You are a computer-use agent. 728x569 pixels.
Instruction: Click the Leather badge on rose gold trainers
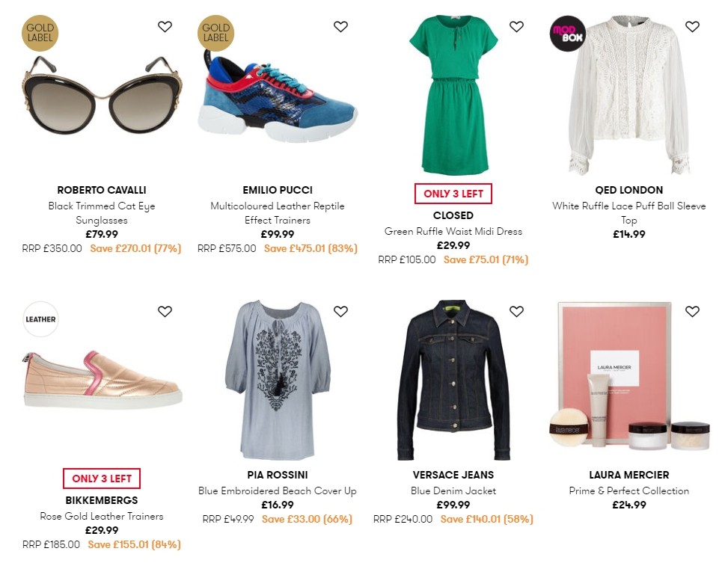click(40, 319)
